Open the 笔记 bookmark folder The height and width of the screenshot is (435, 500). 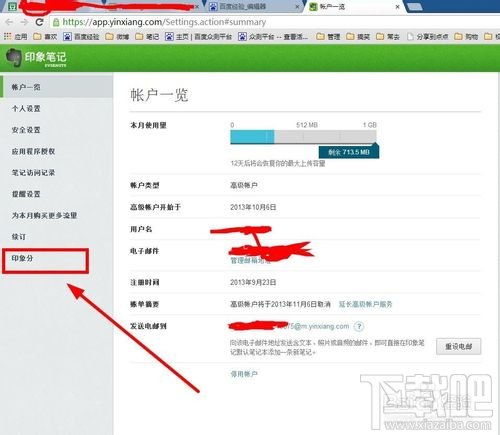[147, 36]
